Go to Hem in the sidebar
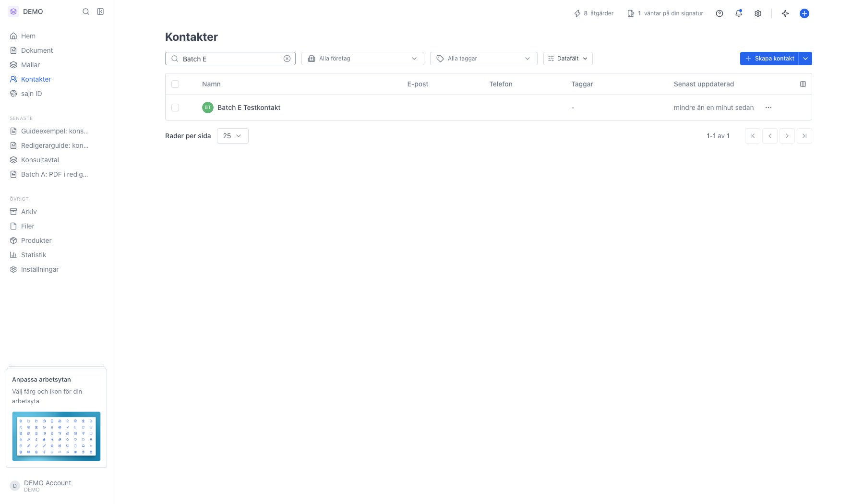 [28, 36]
